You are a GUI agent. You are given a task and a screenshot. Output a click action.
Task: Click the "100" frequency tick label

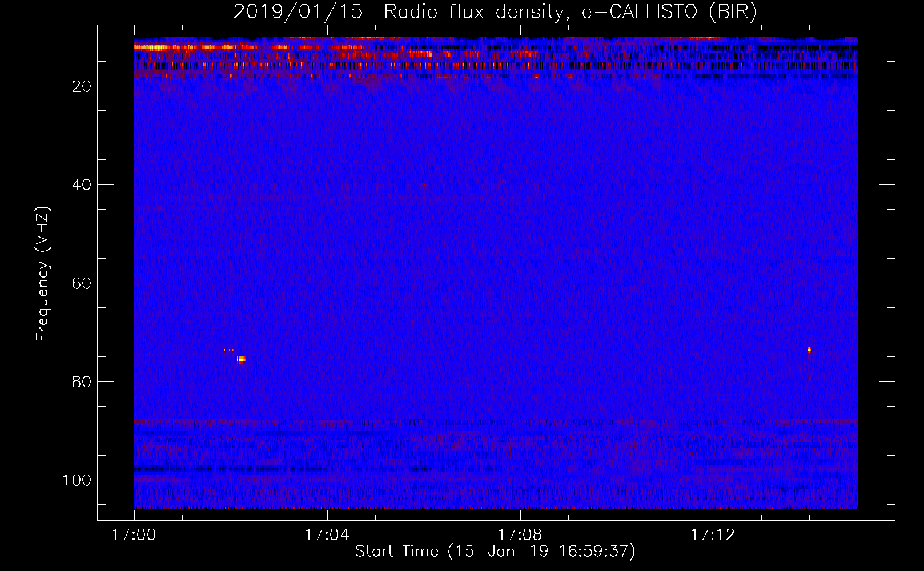(77, 480)
